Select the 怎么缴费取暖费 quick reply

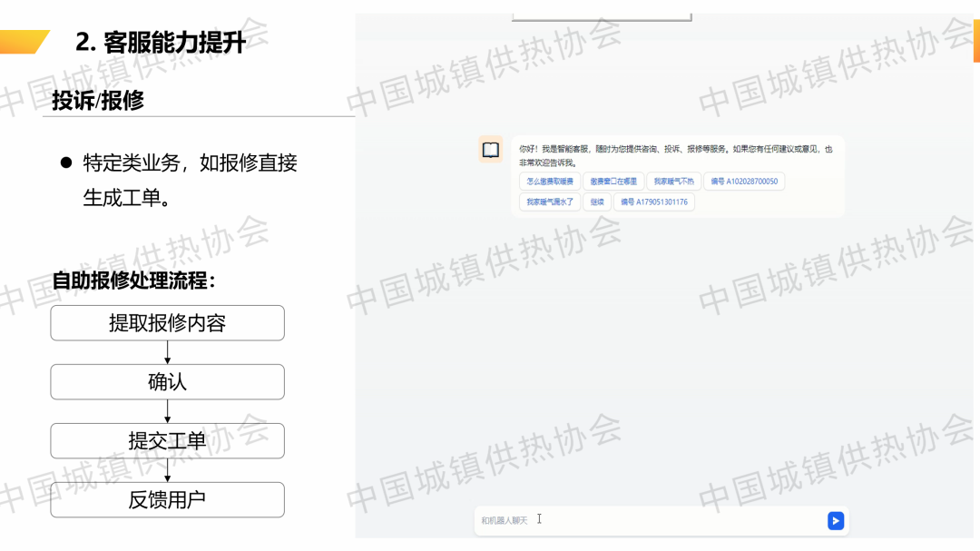click(550, 182)
